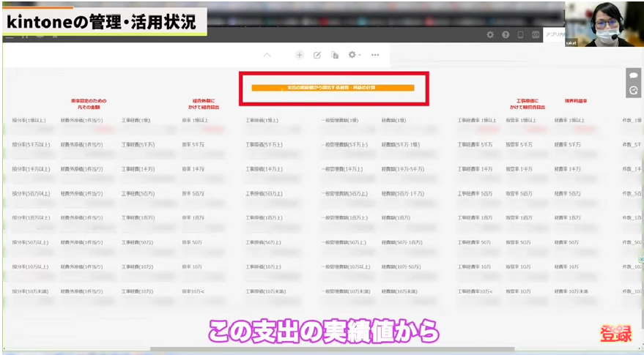Screen dimensions: 644x355
Task: Click the header icon beside the search box
Action: tap(535, 35)
